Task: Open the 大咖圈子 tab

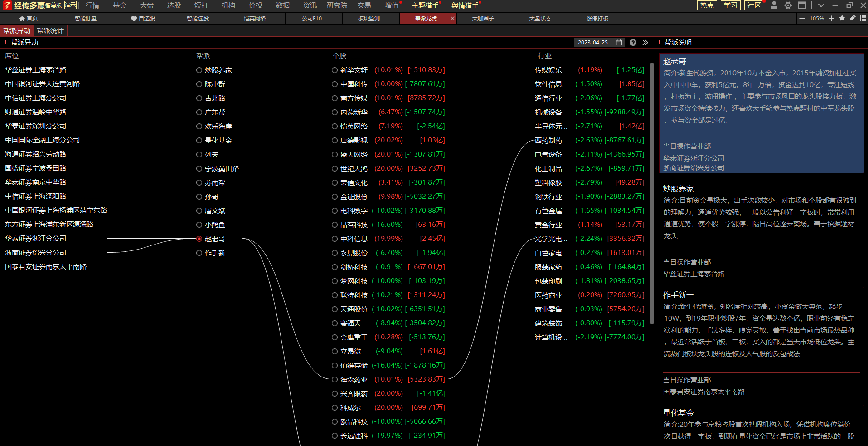Action: pos(483,19)
